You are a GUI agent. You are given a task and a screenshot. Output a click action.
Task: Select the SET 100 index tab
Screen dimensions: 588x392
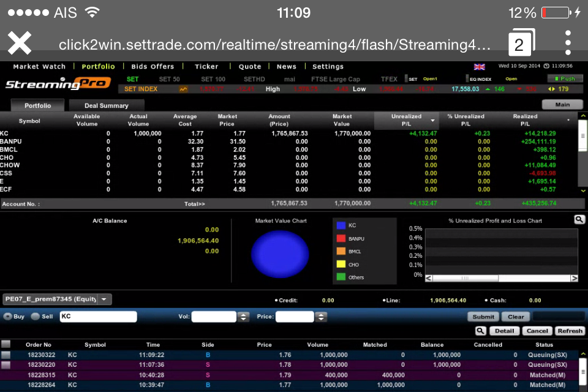point(213,79)
